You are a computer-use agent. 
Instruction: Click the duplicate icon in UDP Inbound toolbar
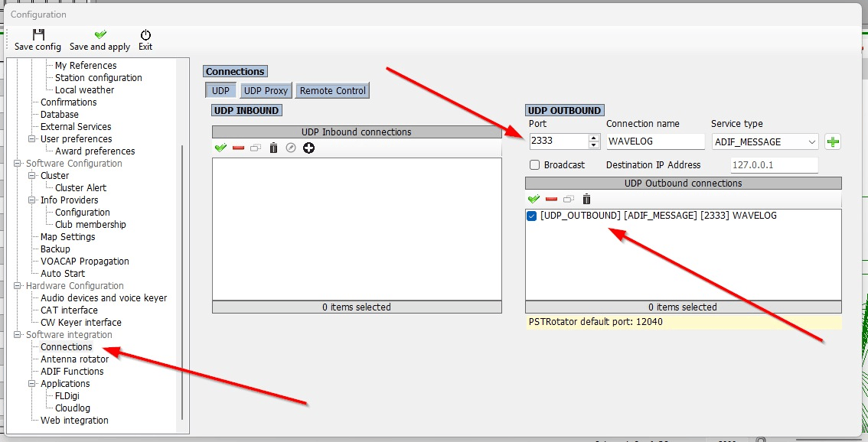click(255, 148)
